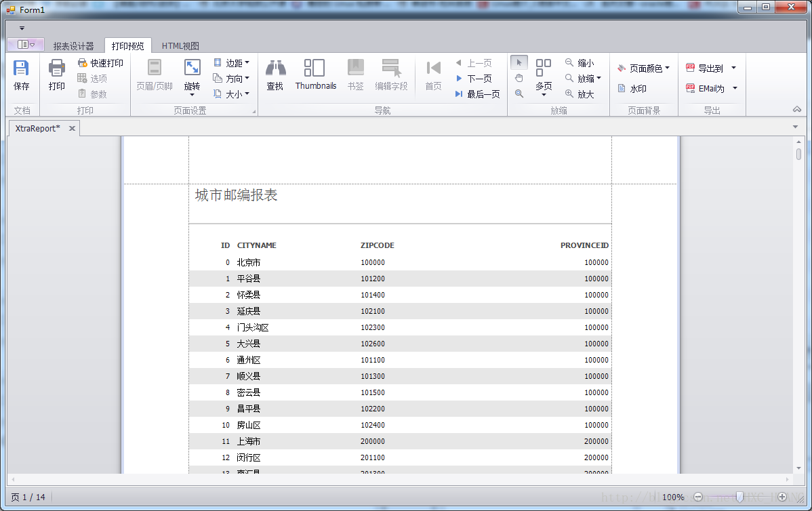Click the Print (打印) printer icon

(56, 68)
